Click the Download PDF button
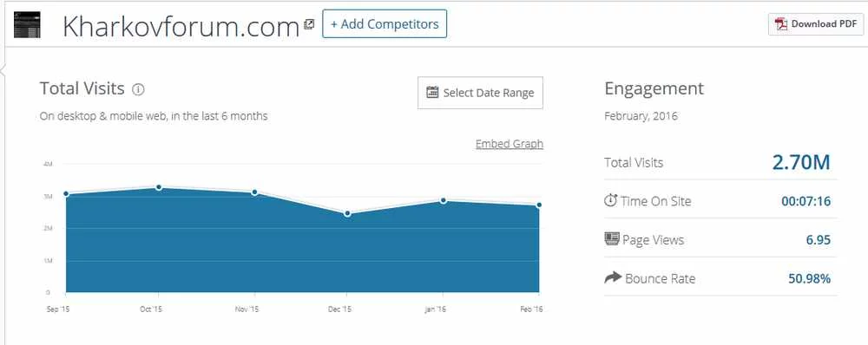Image resolution: width=868 pixels, height=345 pixels. (x=815, y=24)
